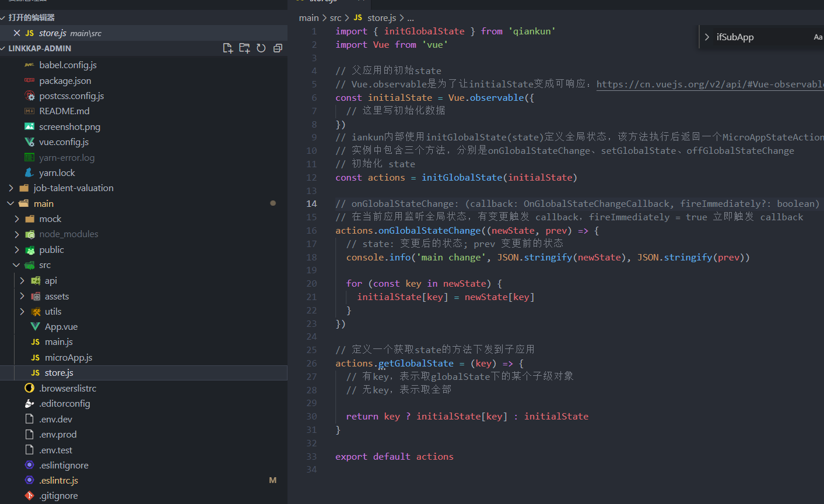Click the Vue icon beside App.vue

click(36, 327)
